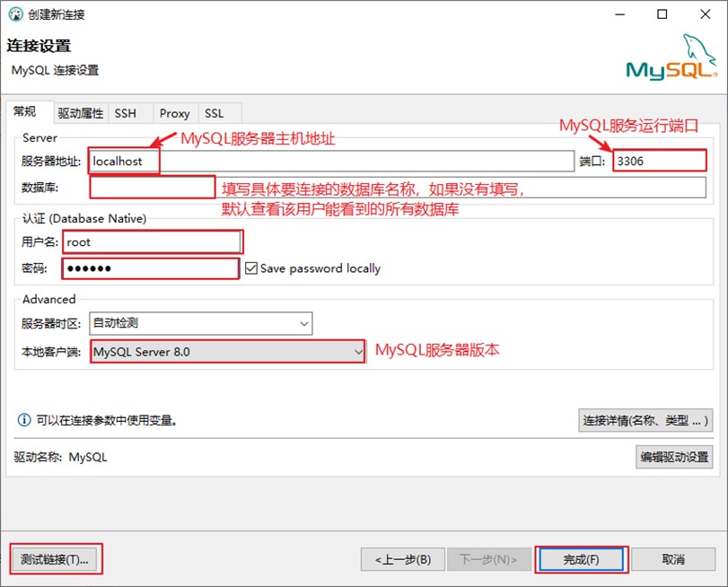
Task: Switch to the SSH tab
Action: (127, 113)
